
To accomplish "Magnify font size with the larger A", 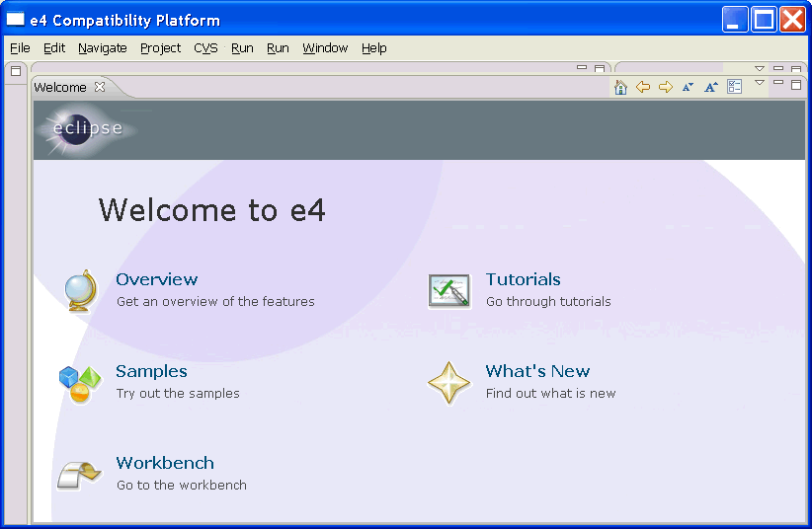I will tap(711, 87).
